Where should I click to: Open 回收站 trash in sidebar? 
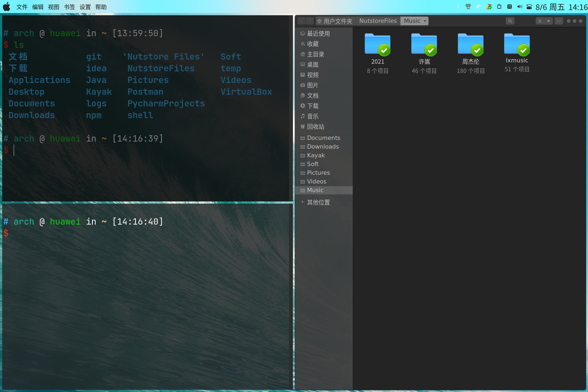(315, 127)
